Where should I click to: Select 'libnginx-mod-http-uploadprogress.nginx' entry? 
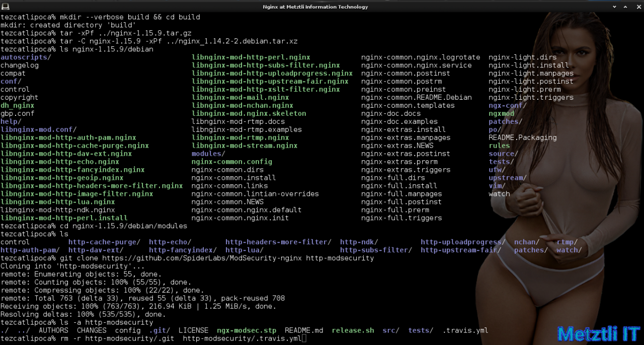pyautogui.click(x=272, y=74)
